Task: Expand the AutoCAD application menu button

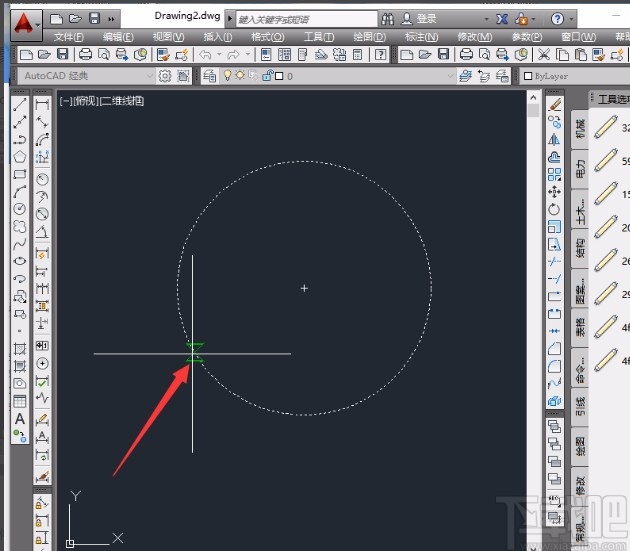Action: tap(26, 25)
